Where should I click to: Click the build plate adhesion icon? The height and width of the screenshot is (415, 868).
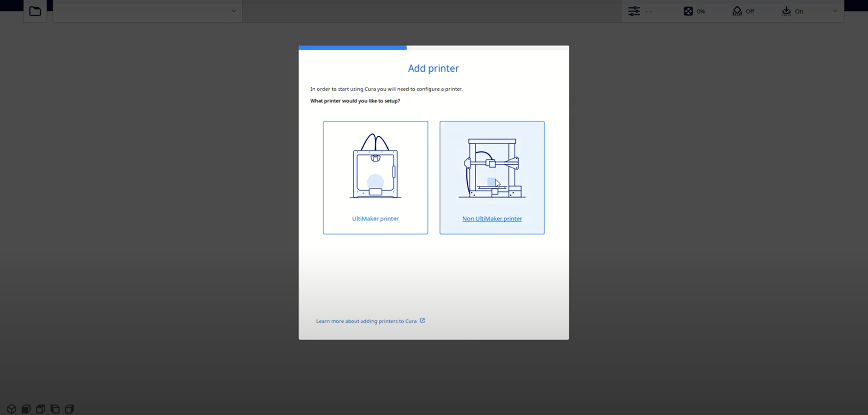786,11
